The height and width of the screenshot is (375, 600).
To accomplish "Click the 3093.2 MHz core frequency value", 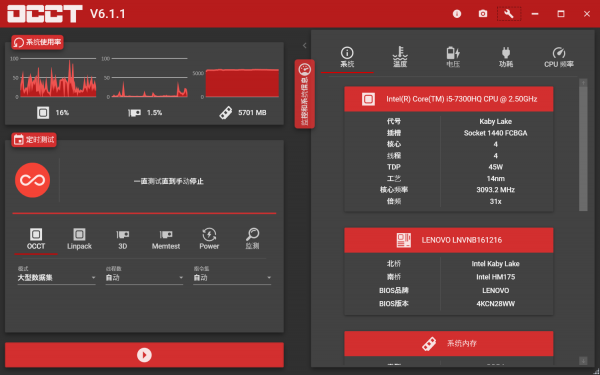I will tap(496, 190).
